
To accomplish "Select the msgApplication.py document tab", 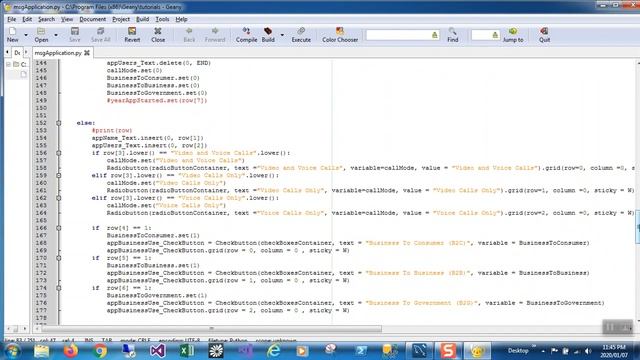I will pyautogui.click(x=58, y=53).
